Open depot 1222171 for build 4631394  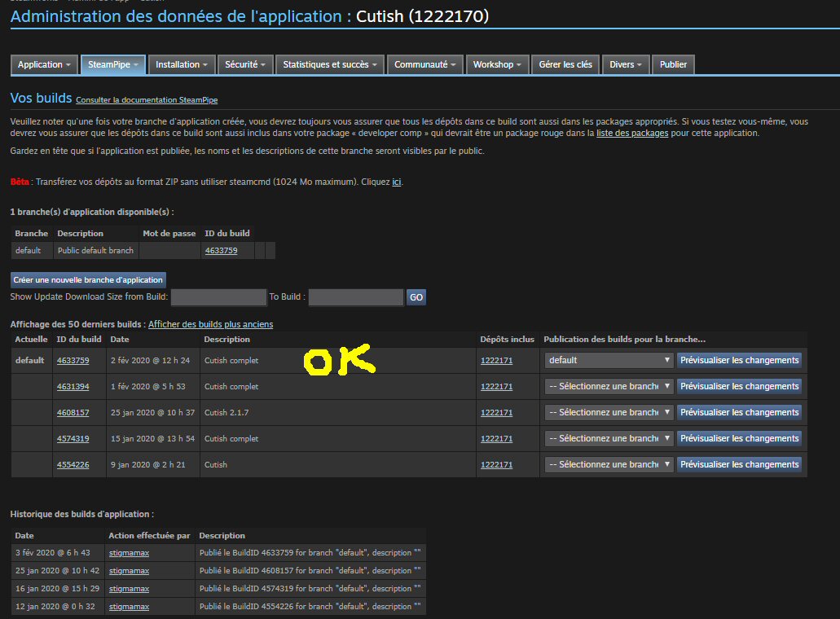(x=497, y=387)
